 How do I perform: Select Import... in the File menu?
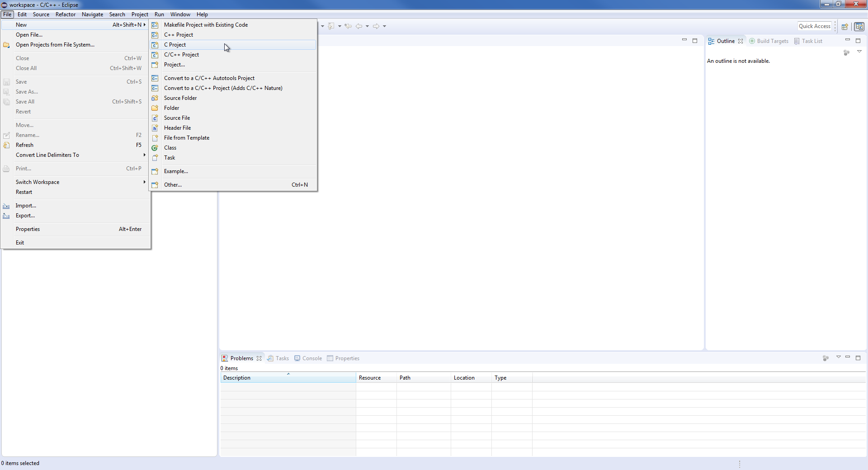(x=26, y=206)
